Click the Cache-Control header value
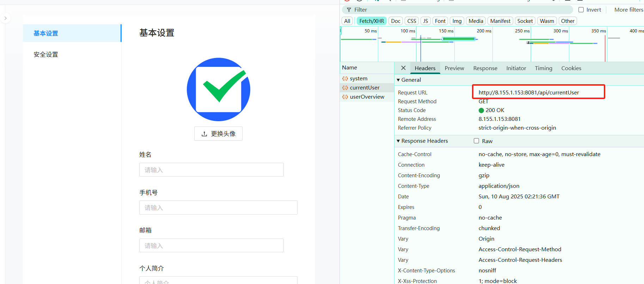 [x=539, y=154]
